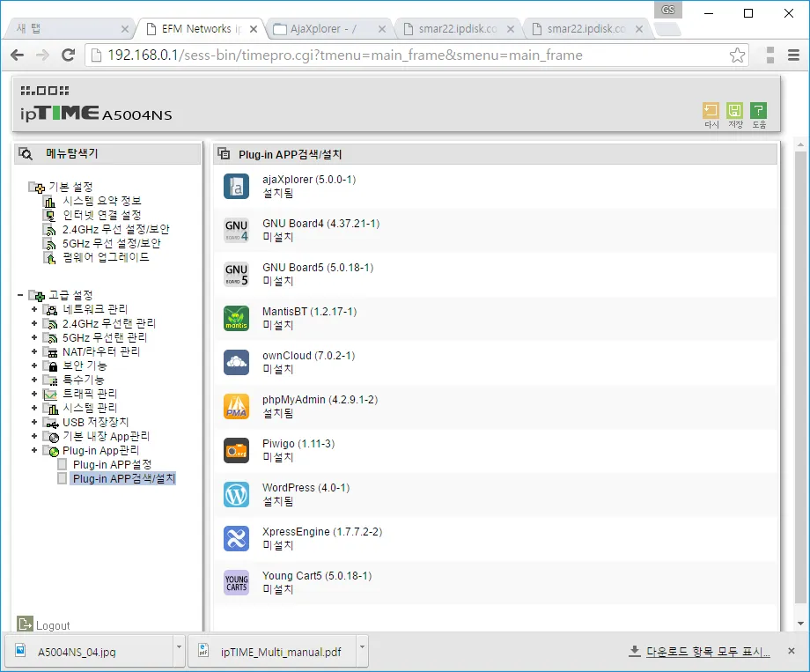Click the 도움 (help) question mark icon
810x672 pixels.
coord(758,111)
